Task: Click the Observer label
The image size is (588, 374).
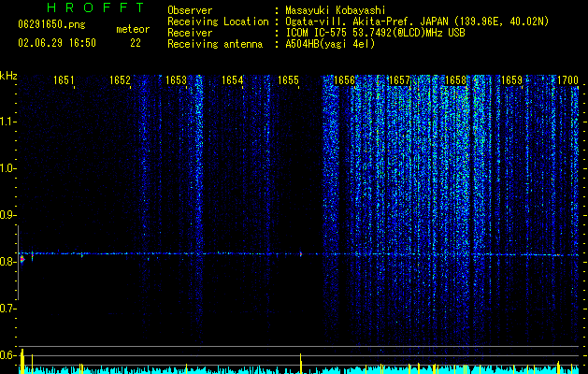Action: (190, 10)
